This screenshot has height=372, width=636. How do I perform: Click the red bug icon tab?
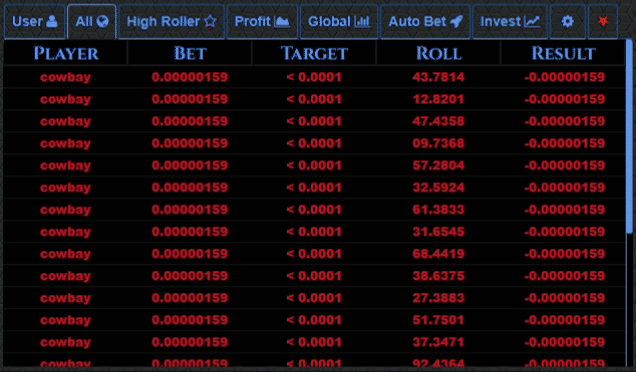point(603,22)
